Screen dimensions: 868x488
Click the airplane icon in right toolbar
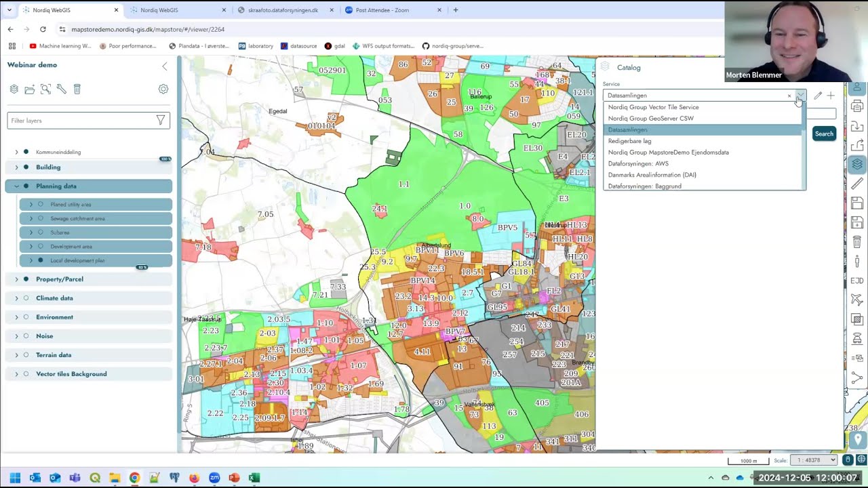tap(857, 300)
